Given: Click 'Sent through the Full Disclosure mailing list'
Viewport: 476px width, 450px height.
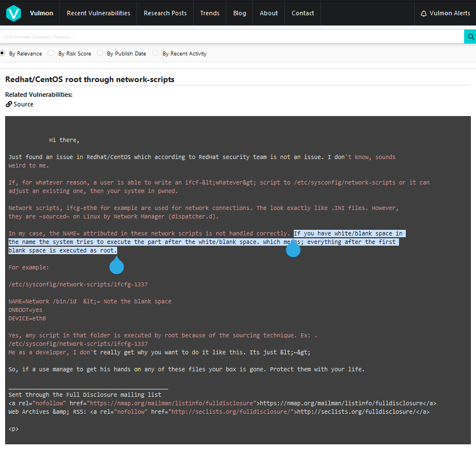Looking at the screenshot, I should point(85,395).
